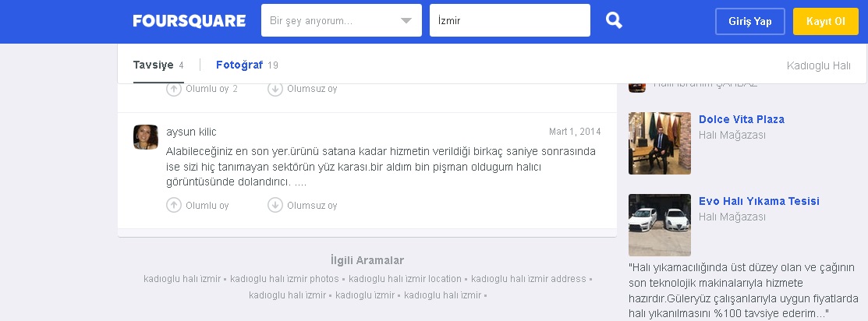Open 'kadıoglu izmir' related search link

[365, 295]
